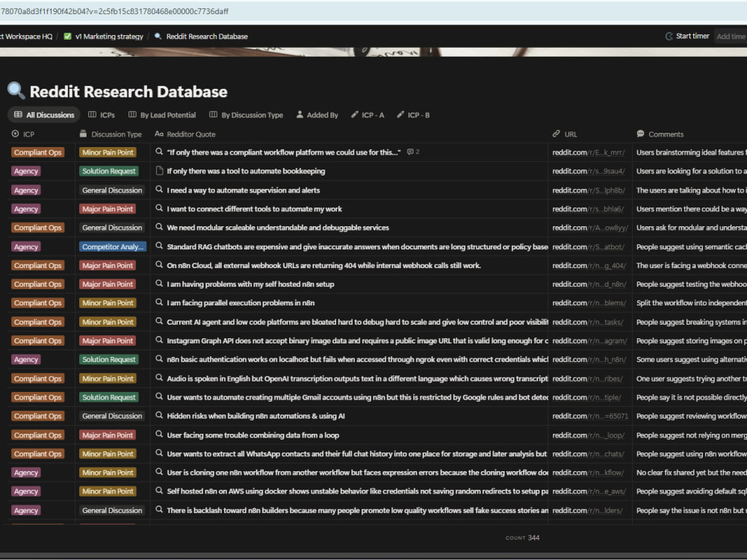Open the All Discussions view tab

(44, 115)
